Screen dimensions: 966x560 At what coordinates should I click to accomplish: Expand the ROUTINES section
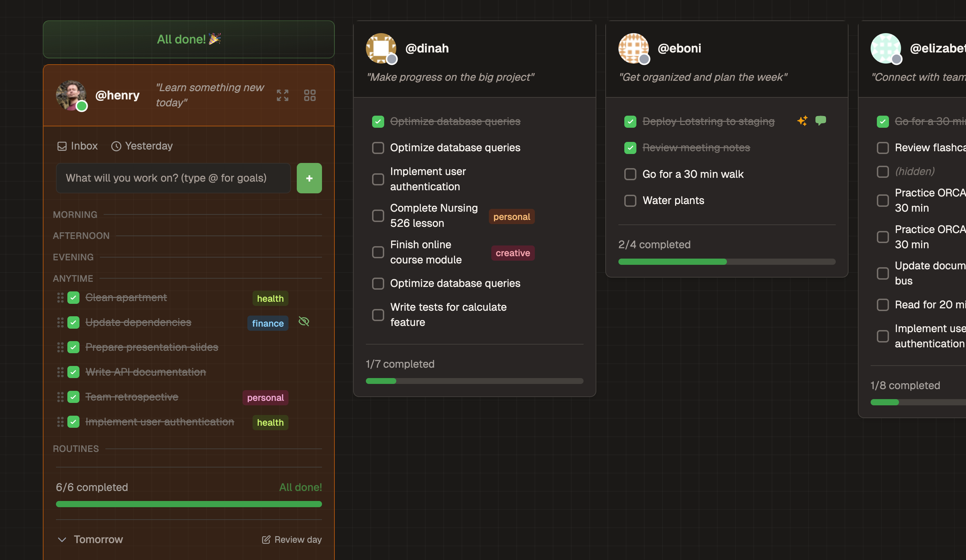point(76,448)
